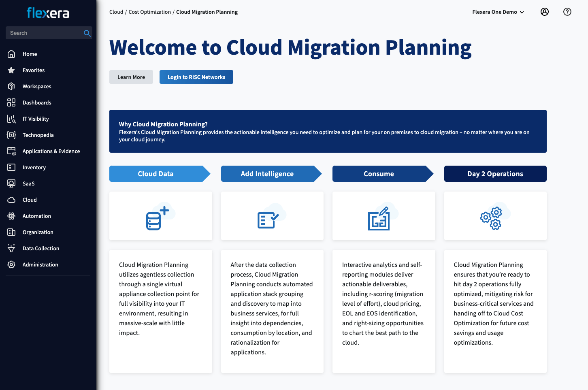Click the Data Collection funnel icon

[11, 248]
